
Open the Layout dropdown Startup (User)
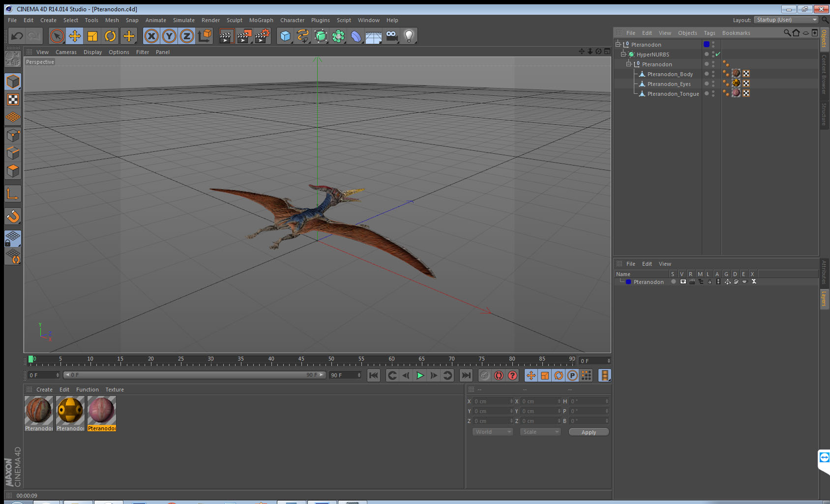[787, 20]
